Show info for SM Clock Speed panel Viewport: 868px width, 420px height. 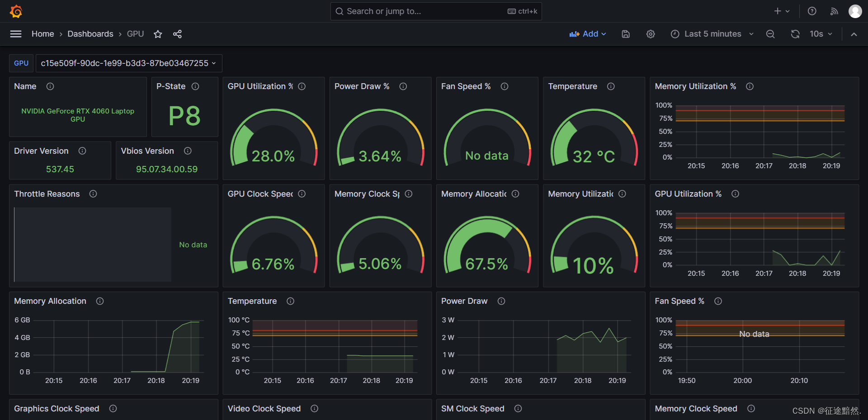click(x=518, y=409)
